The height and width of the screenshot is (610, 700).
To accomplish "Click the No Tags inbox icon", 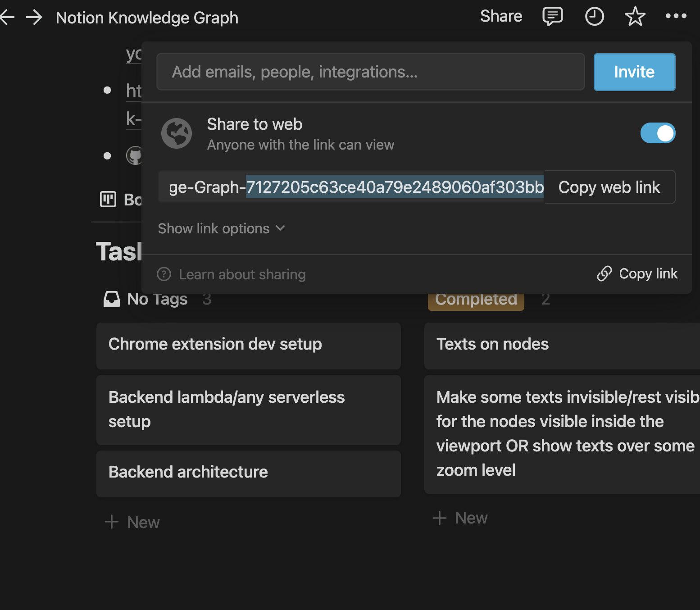I will 112,299.
